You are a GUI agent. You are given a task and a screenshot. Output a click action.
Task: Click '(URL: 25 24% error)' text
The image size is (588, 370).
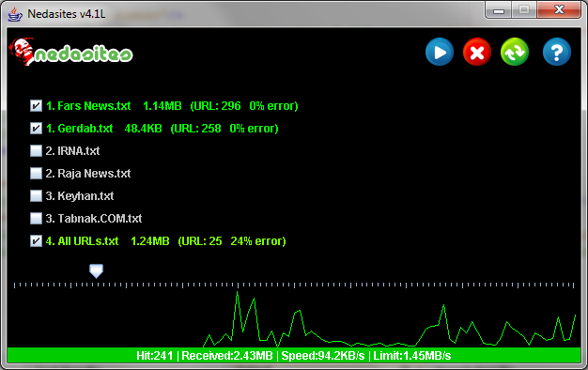pos(232,241)
